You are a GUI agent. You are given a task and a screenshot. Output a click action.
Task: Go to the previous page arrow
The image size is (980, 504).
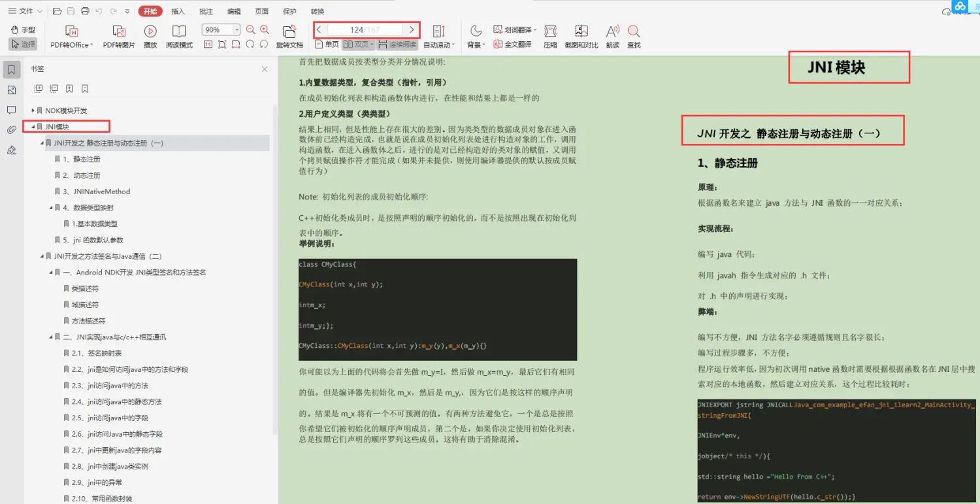tap(319, 29)
